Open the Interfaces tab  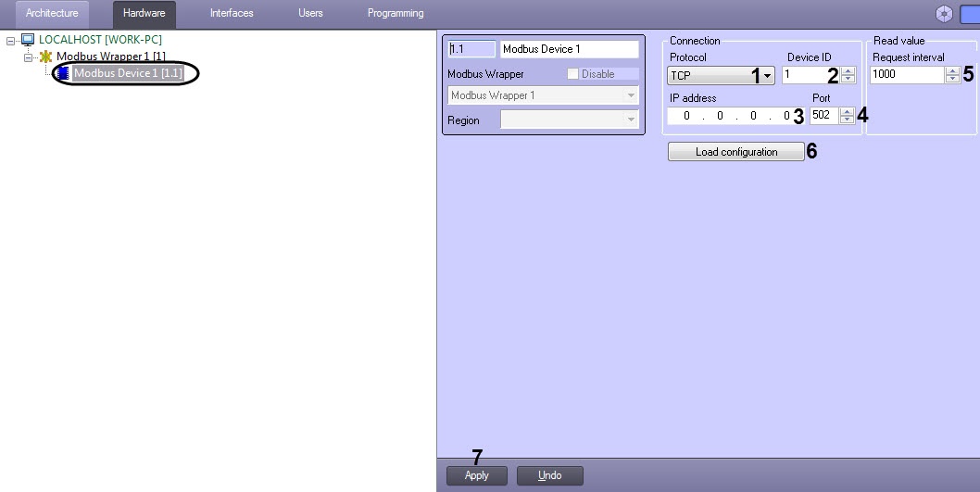pyautogui.click(x=232, y=13)
